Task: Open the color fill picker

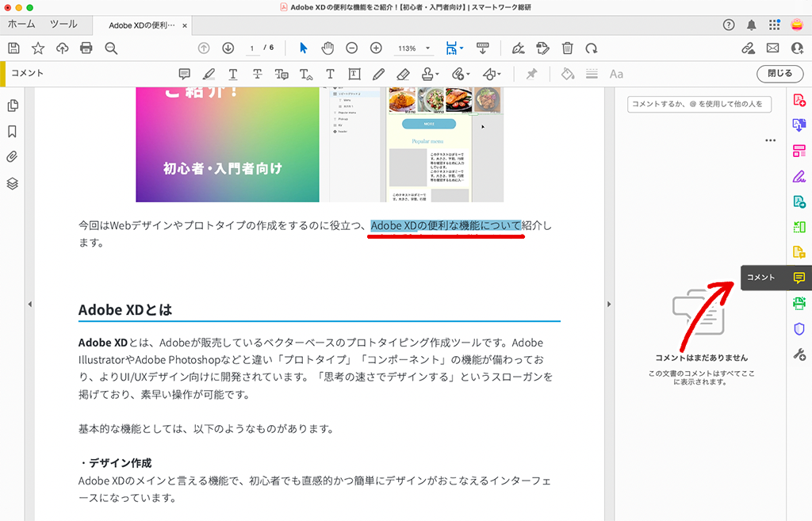Action: click(x=568, y=74)
